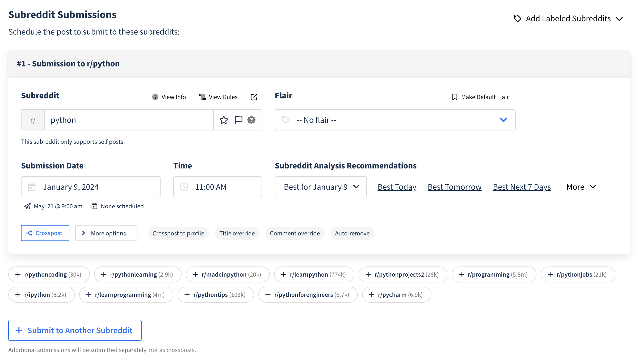Image resolution: width=638 pixels, height=364 pixels.
Task: Click Submit to Another Subreddit button
Action: click(75, 330)
